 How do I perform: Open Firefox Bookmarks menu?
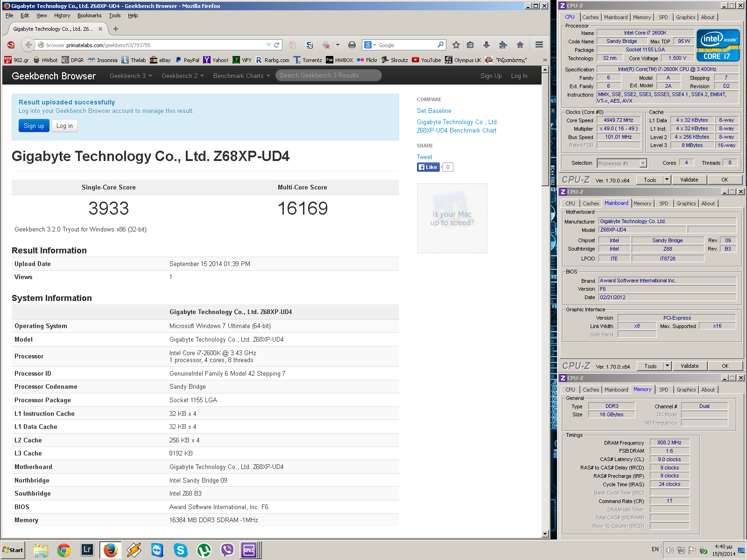89,15
